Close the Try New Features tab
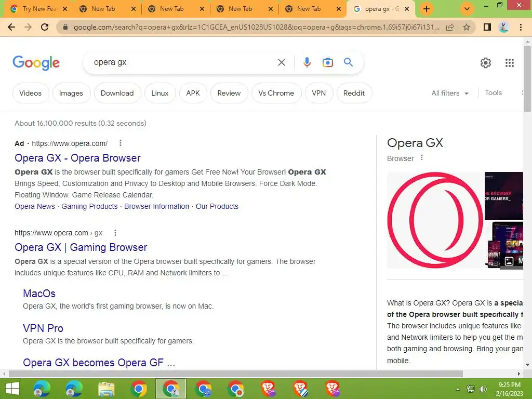 (x=65, y=9)
